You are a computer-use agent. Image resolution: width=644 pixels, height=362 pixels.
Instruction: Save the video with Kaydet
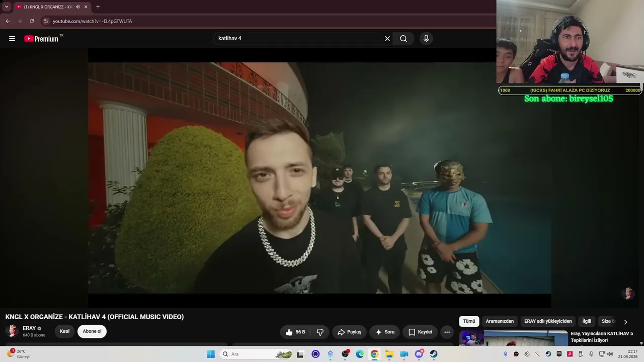tap(420, 332)
